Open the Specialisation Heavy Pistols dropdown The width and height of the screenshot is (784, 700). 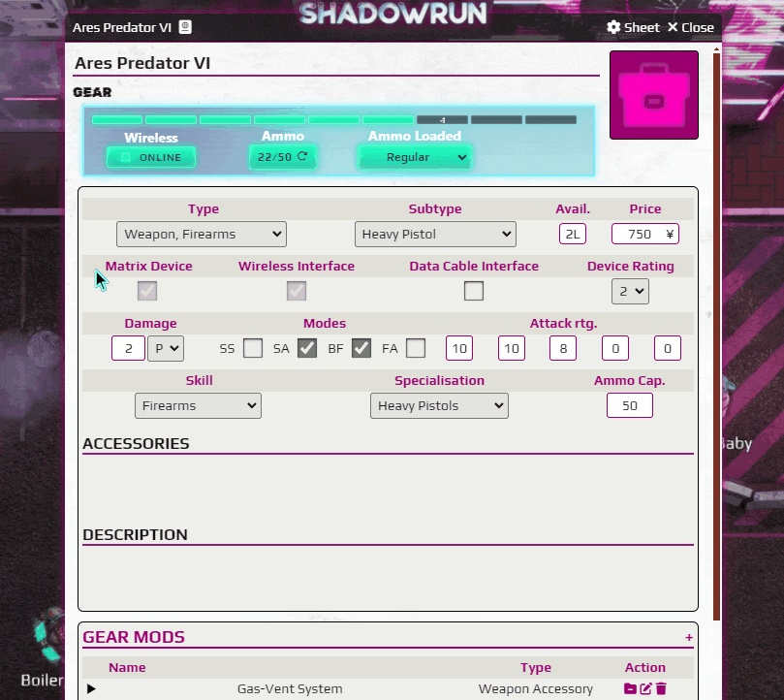440,406
